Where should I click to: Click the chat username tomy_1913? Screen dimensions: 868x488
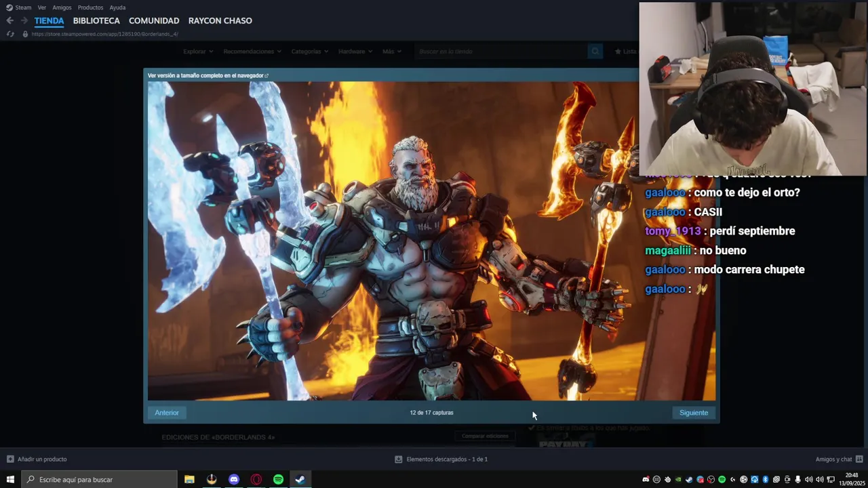(673, 231)
